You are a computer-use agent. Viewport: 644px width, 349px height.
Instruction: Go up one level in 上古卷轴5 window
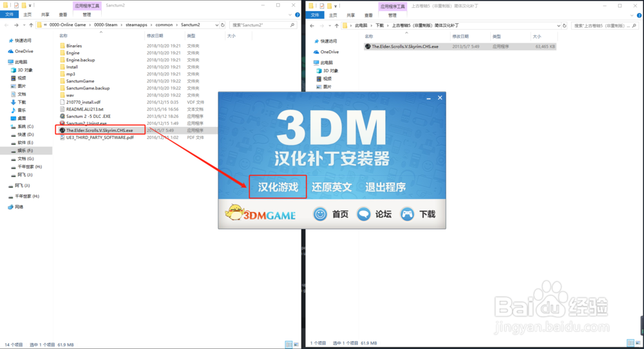336,26
